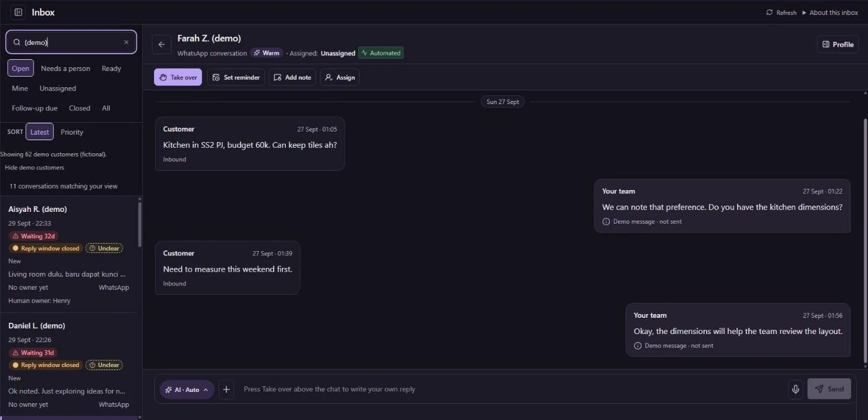Viewport: 868px width, 420px height.
Task: Click Add note button
Action: (x=292, y=77)
